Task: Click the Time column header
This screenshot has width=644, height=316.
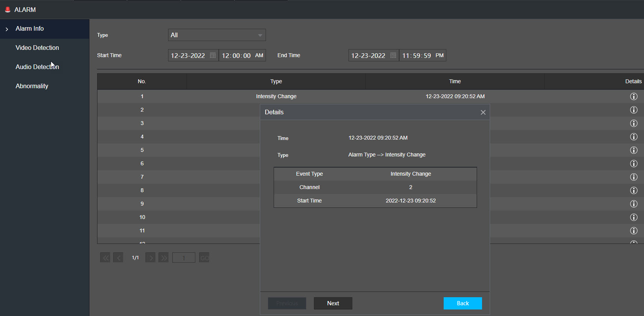Action: pyautogui.click(x=455, y=81)
